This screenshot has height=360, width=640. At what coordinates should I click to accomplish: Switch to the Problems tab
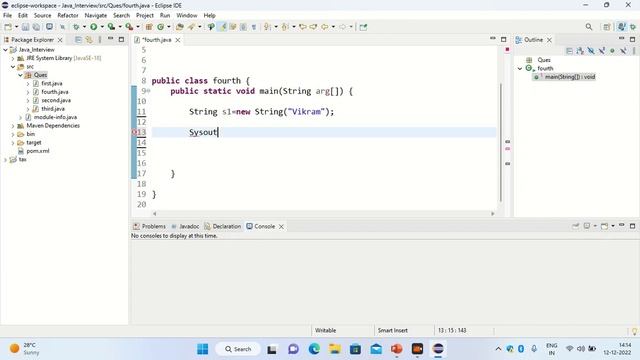[149, 227]
